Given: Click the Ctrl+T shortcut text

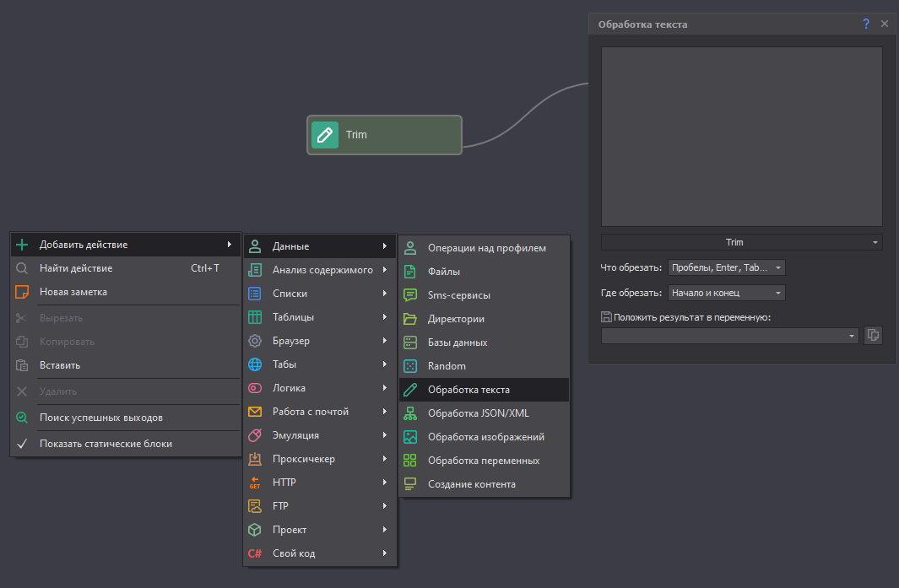Looking at the screenshot, I should click(204, 268).
